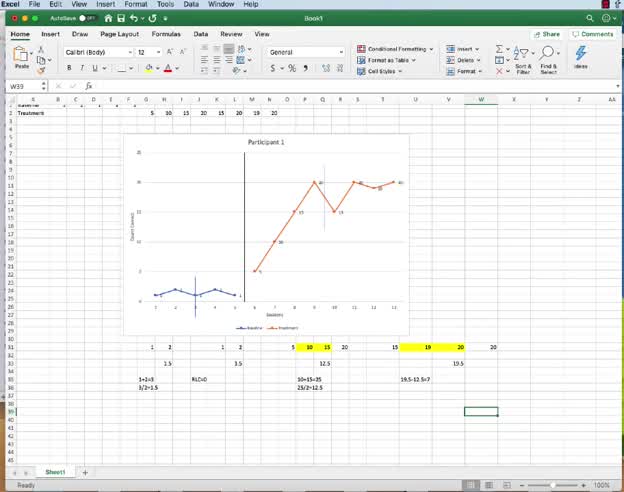Open the Insert ribbon tab

[51, 34]
